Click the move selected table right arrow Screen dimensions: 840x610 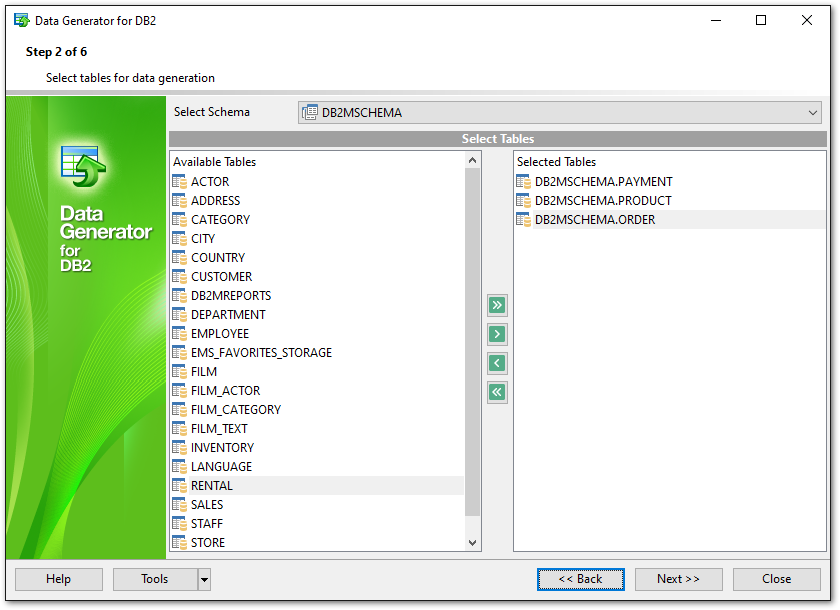pos(497,334)
